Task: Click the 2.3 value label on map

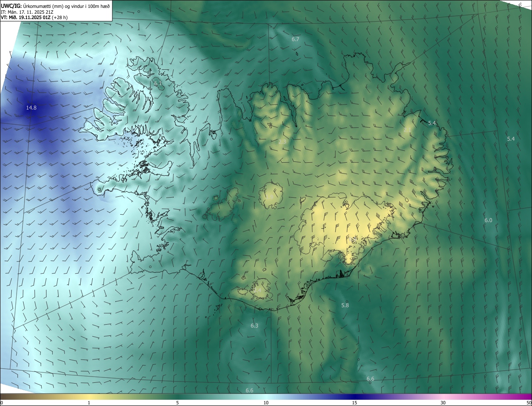Action: (282, 142)
